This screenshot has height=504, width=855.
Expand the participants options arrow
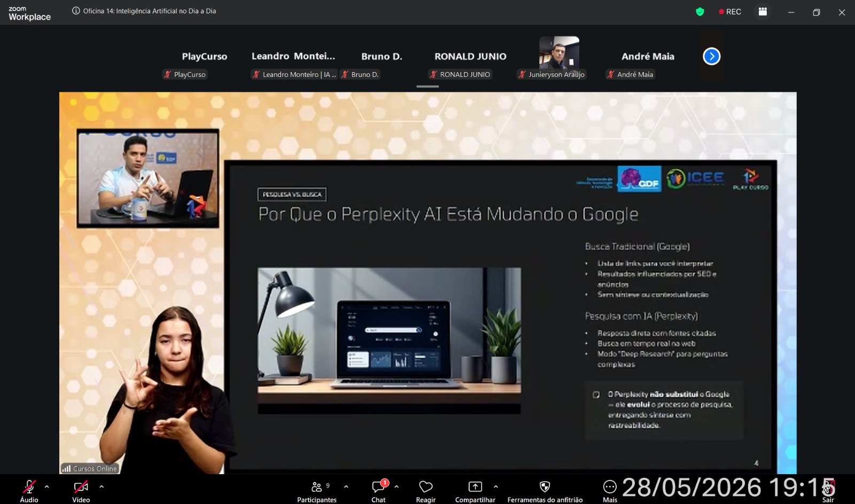point(346,487)
